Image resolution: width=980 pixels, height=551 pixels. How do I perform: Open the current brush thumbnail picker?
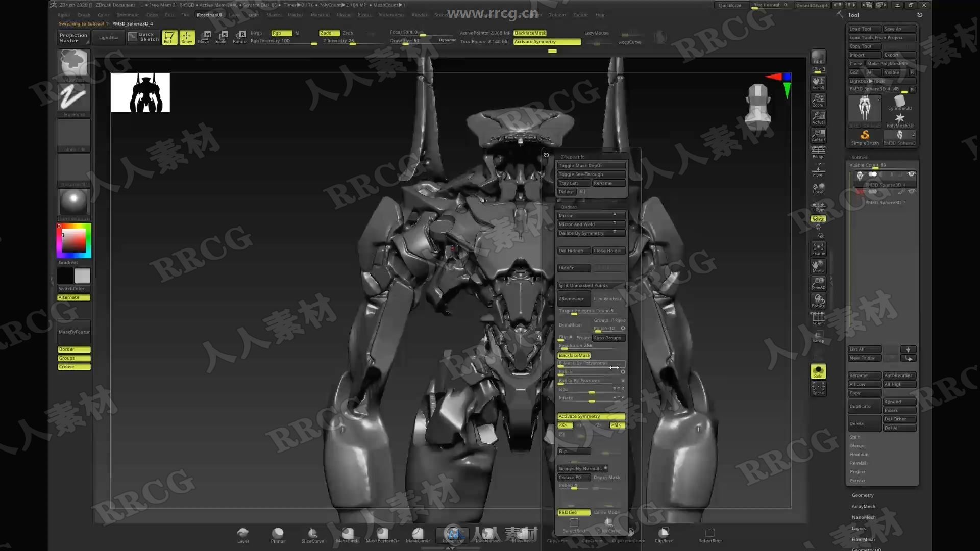(x=74, y=65)
